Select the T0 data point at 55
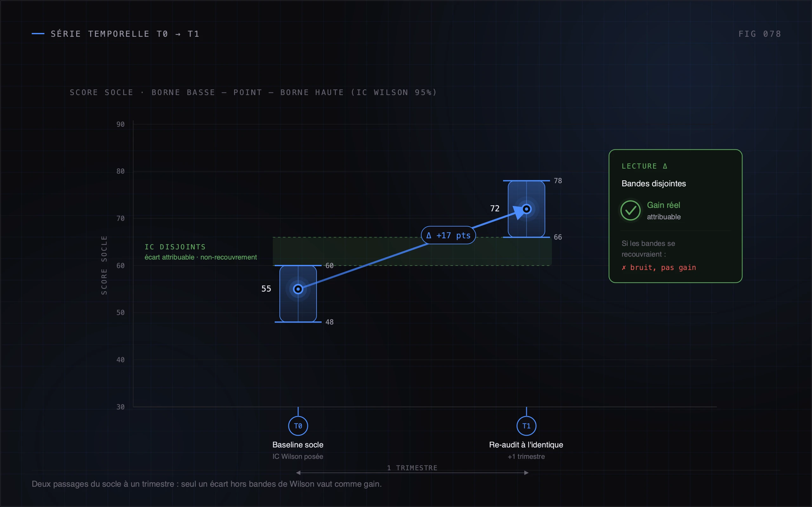Screen dimensions: 812x507 pyautogui.click(x=298, y=289)
